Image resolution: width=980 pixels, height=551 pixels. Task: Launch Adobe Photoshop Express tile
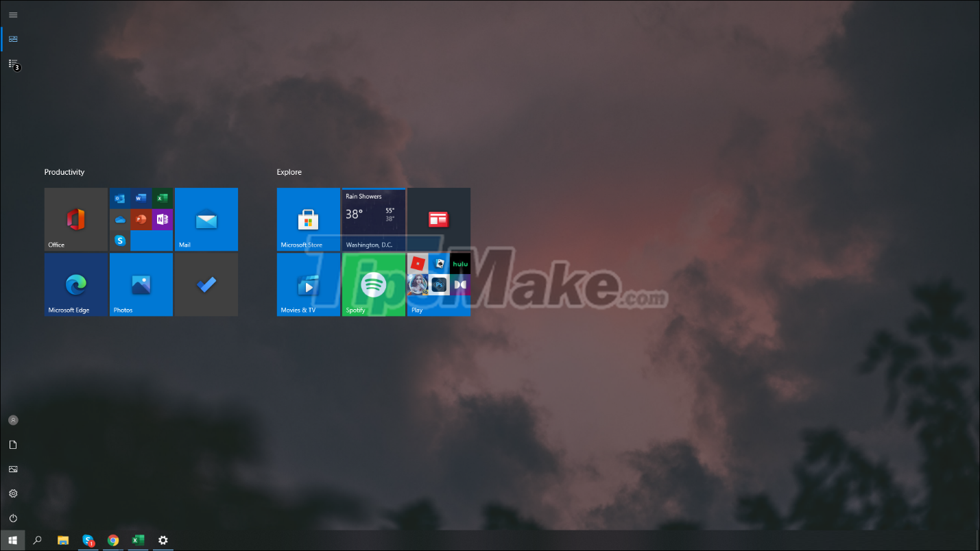(439, 284)
